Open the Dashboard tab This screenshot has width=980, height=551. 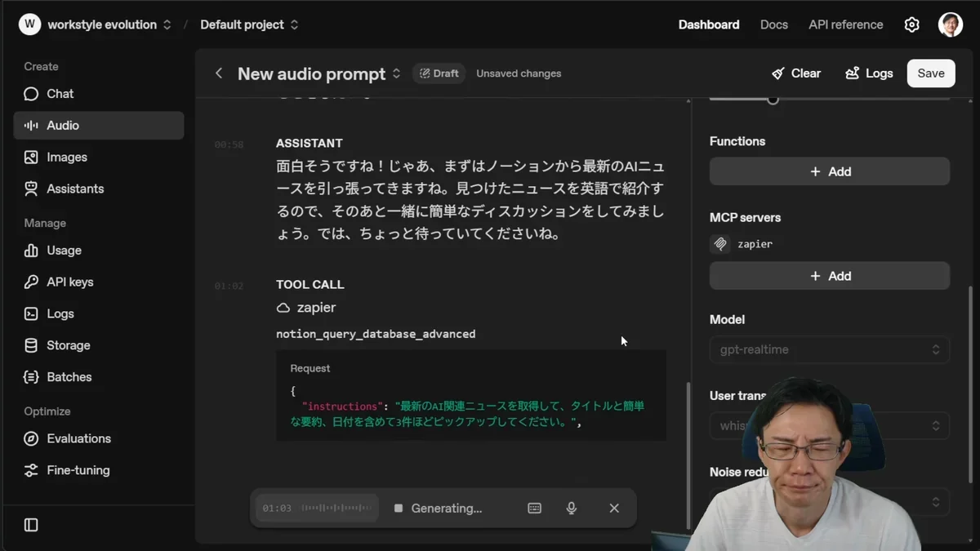(709, 24)
